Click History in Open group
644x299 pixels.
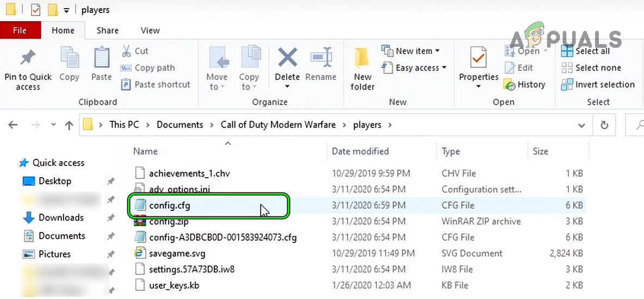coord(524,85)
